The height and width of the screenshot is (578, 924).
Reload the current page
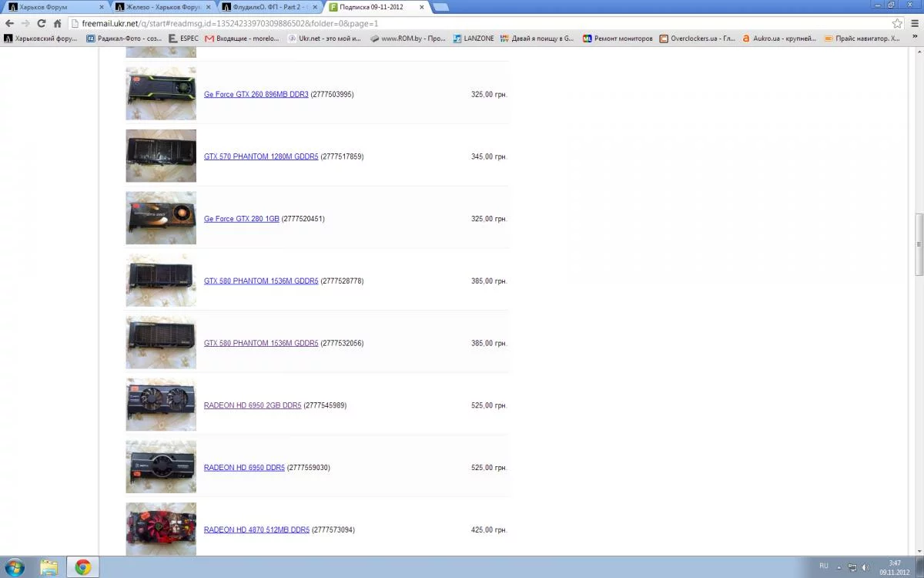point(42,23)
